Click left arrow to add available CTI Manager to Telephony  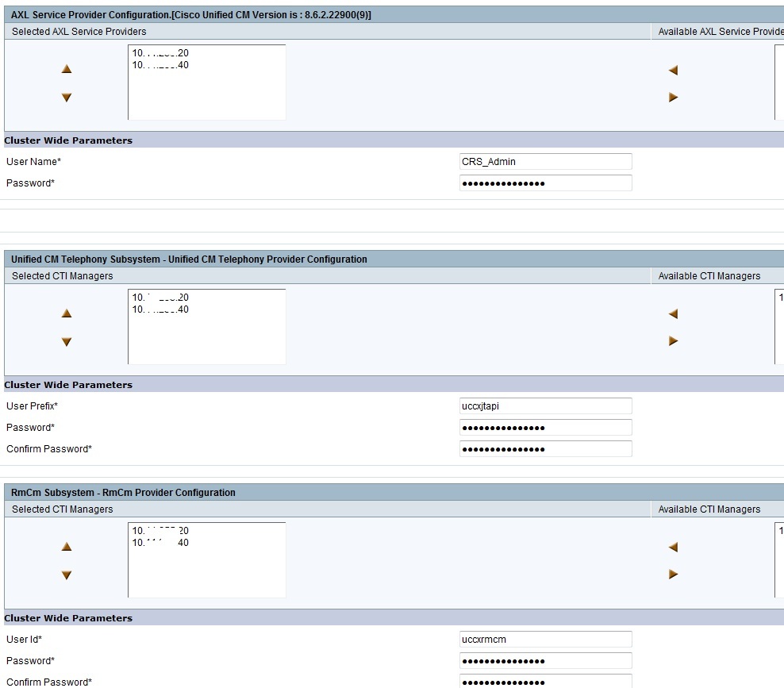pyautogui.click(x=672, y=313)
